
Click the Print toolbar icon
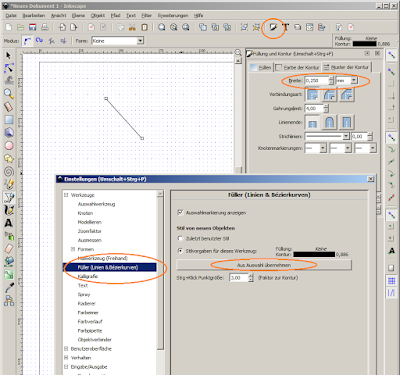pyautogui.click(x=44, y=27)
